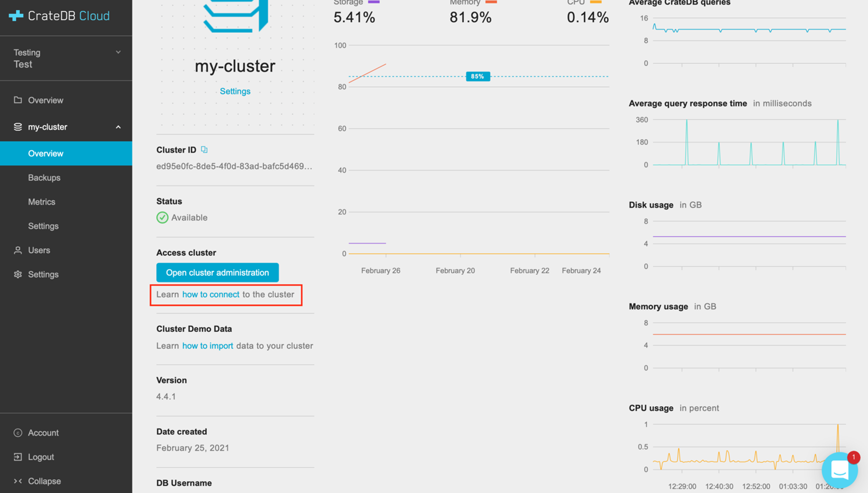Click the February 24 axis label

pos(581,271)
